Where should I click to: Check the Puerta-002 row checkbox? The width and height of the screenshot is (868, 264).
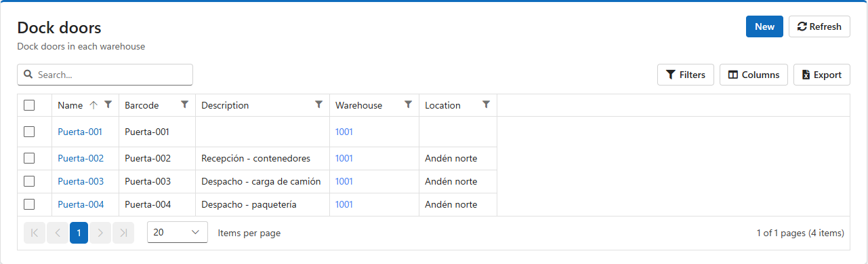pyautogui.click(x=29, y=158)
